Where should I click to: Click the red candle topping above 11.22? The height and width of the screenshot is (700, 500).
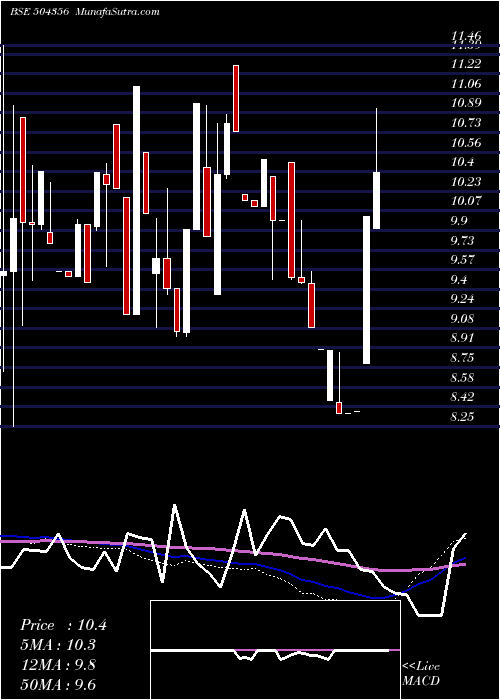tap(236, 98)
